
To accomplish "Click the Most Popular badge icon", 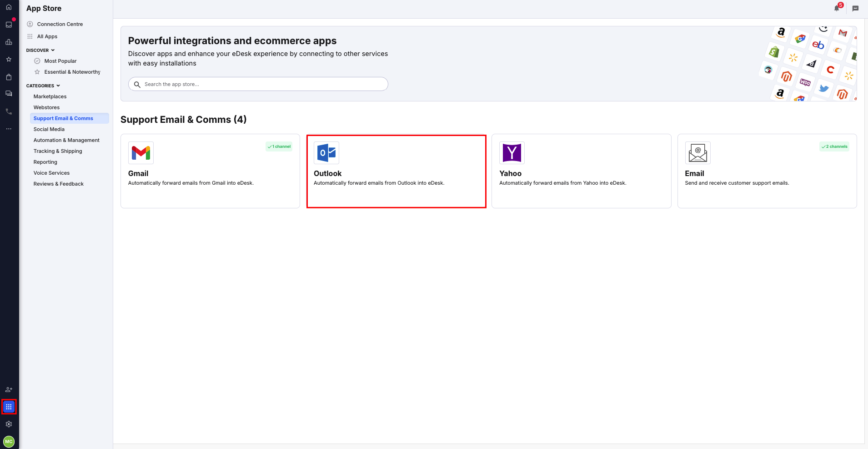I will (37, 61).
